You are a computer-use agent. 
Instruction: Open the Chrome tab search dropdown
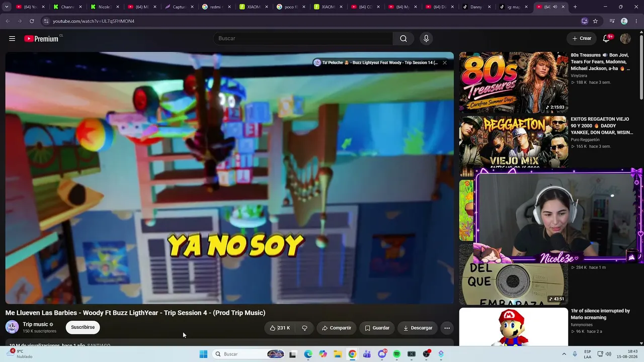click(7, 7)
